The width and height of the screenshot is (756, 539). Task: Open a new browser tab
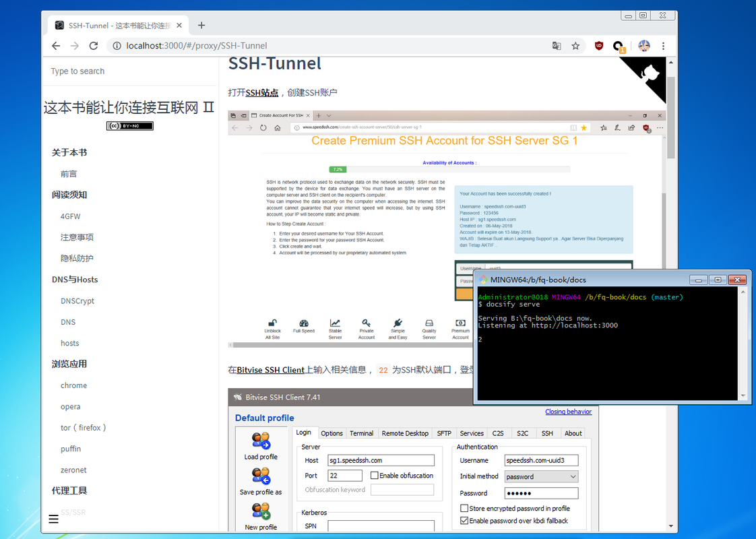pos(201,25)
